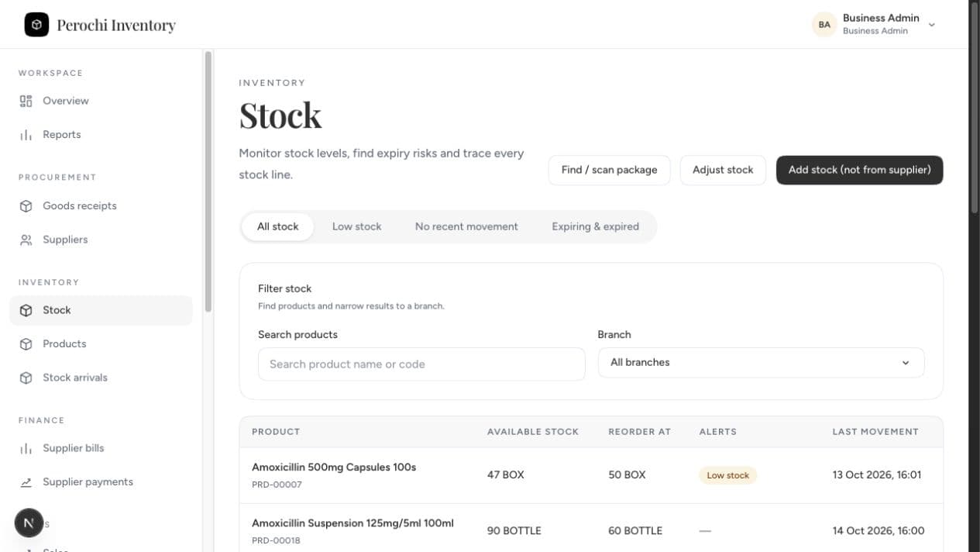Open Overview in the sidebar
The height and width of the screenshot is (552, 980).
click(x=101, y=101)
